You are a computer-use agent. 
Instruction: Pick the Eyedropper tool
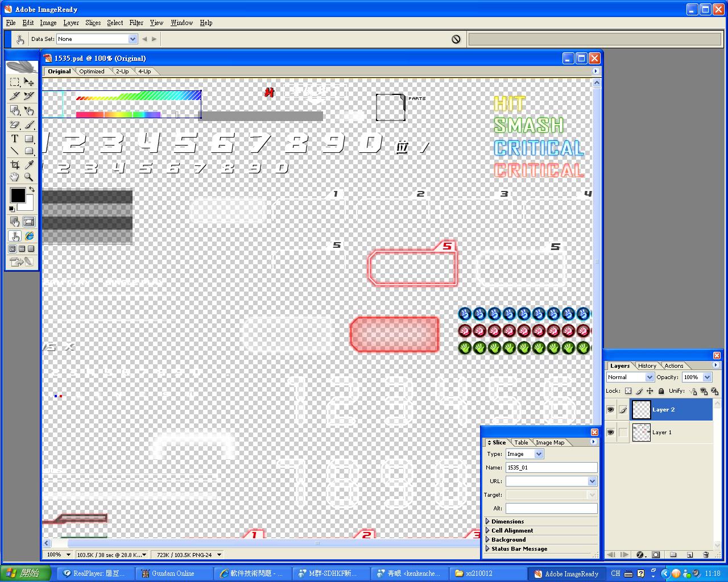pyautogui.click(x=29, y=165)
